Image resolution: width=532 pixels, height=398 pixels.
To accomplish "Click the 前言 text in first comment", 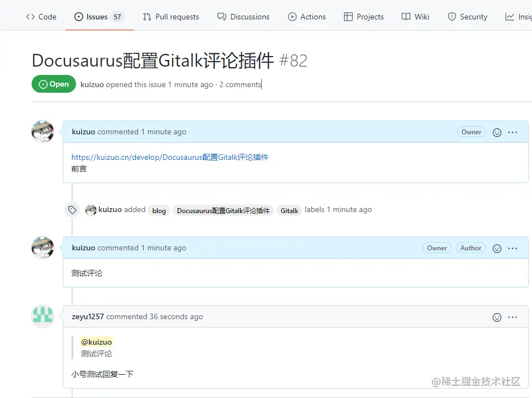I will [79, 169].
